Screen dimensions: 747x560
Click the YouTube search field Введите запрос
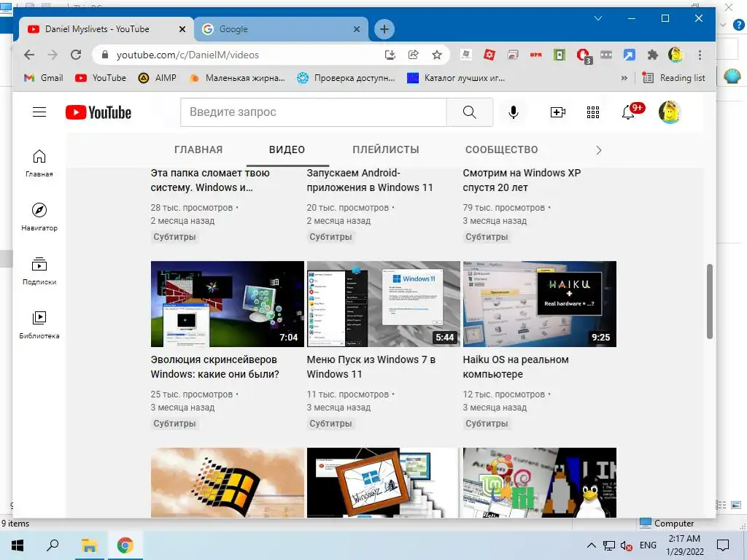click(314, 112)
